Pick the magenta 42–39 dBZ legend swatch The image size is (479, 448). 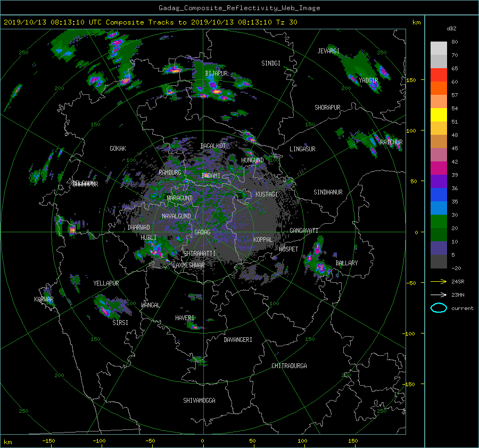(439, 168)
